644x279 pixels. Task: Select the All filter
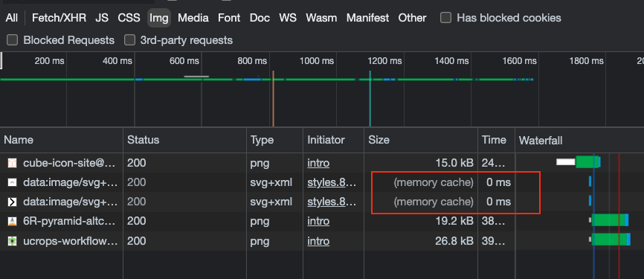[x=11, y=18]
